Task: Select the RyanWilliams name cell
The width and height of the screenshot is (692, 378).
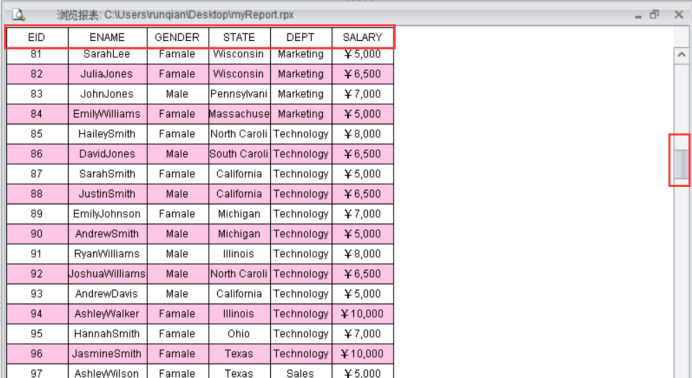Action: (108, 254)
